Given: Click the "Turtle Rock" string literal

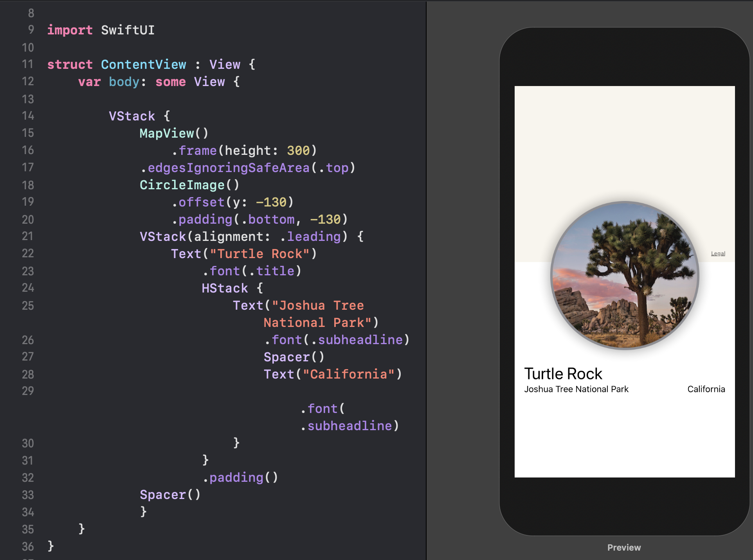Looking at the screenshot, I should tap(260, 254).
